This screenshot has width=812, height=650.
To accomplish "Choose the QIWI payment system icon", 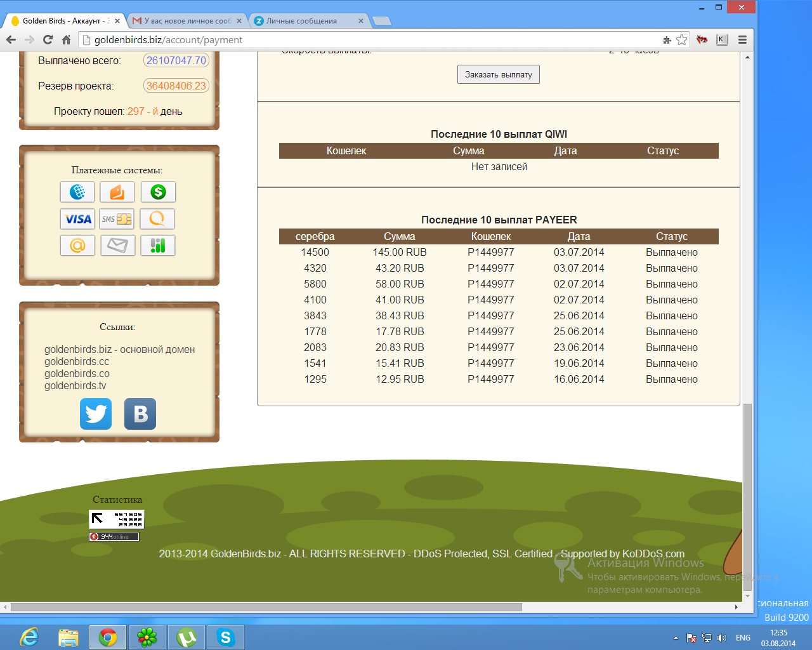I will (157, 219).
